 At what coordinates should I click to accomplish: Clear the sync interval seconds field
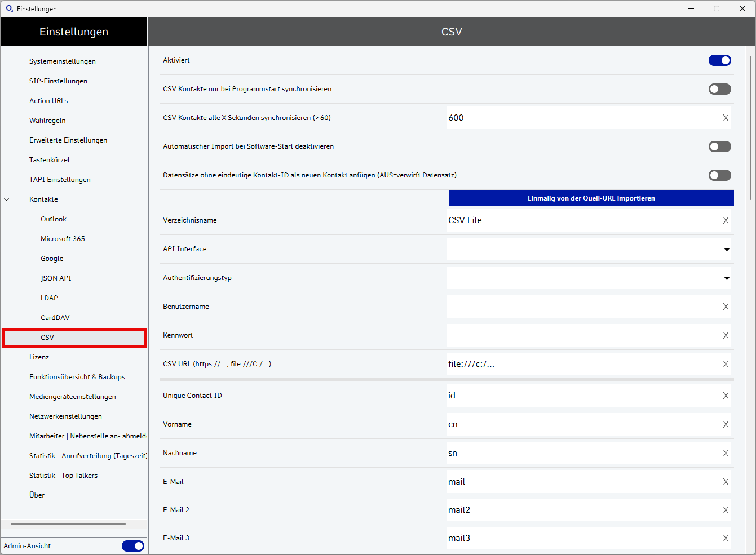tap(726, 118)
